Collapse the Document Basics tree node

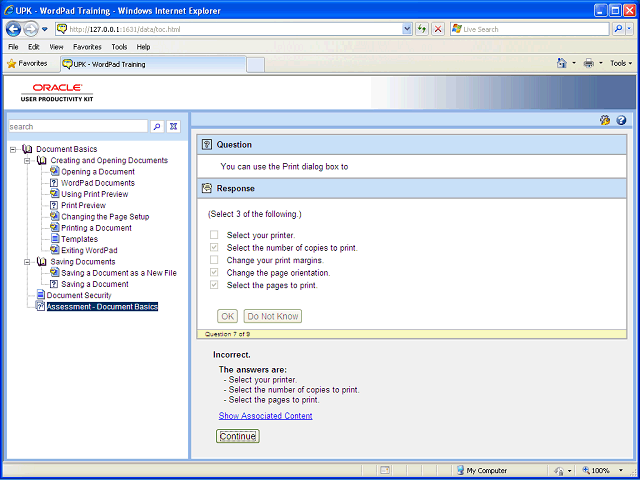(x=13, y=149)
